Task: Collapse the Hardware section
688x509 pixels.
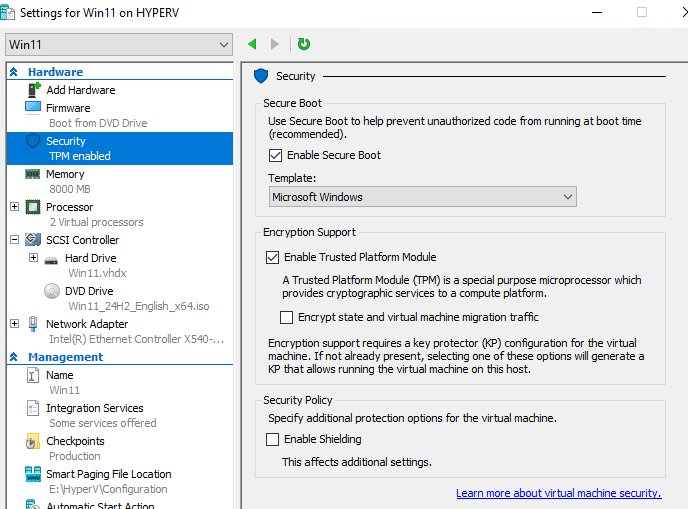Action: (x=14, y=72)
